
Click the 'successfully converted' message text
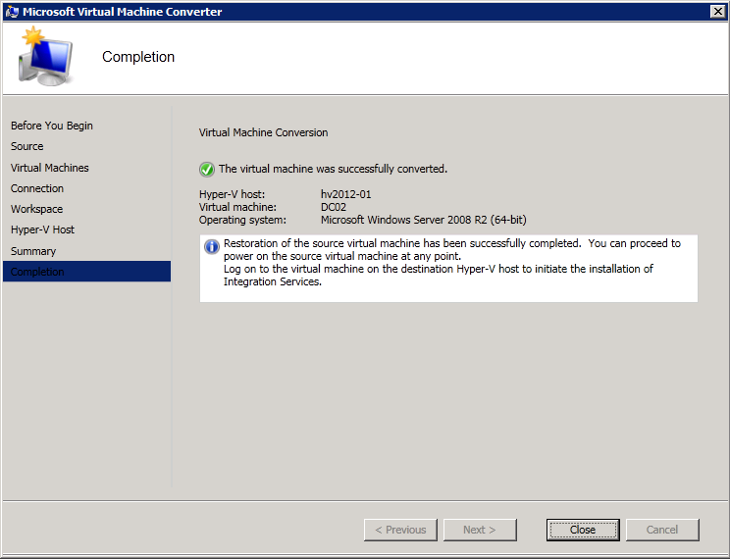(x=333, y=169)
